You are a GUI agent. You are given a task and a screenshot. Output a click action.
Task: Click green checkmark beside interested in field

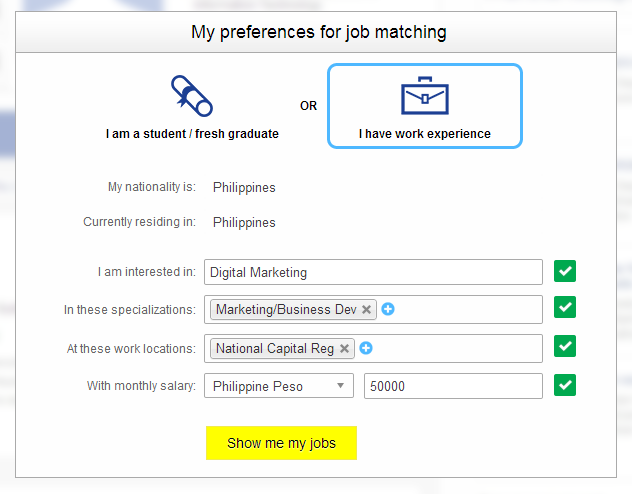click(566, 271)
